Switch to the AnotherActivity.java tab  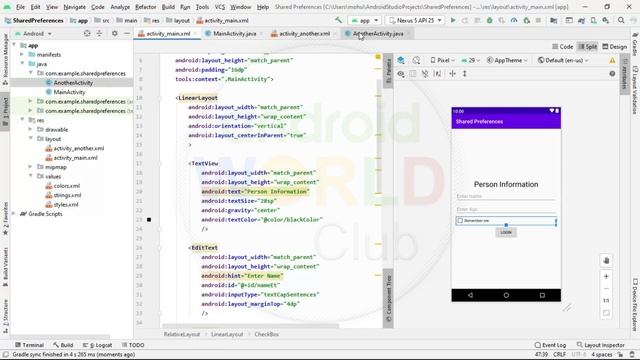point(378,33)
